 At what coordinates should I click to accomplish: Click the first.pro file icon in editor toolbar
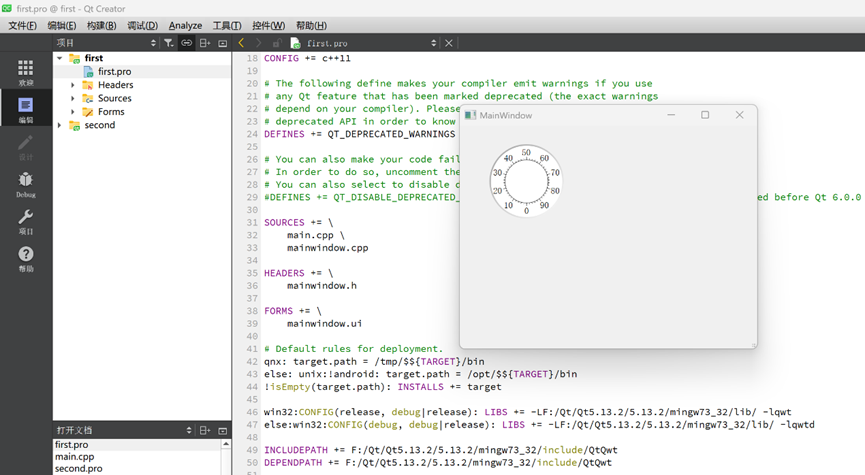pos(295,43)
